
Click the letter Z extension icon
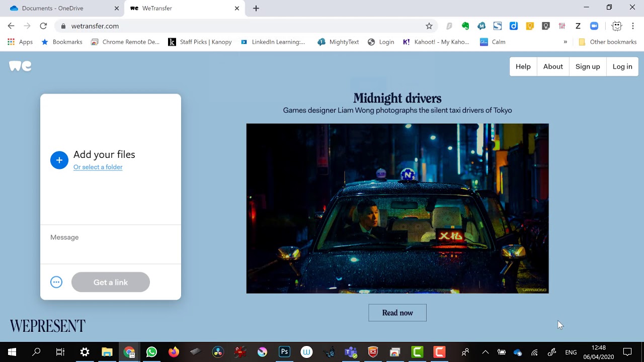point(578,26)
